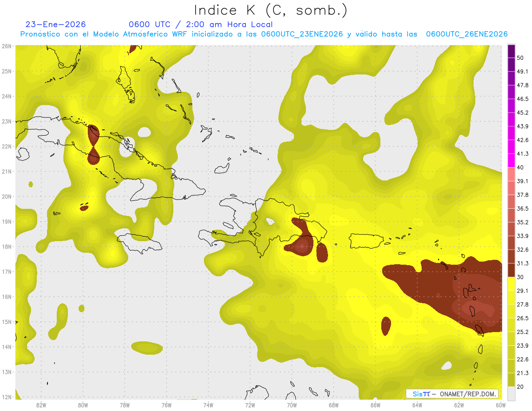The height and width of the screenshot is (411, 532).
Task: Click the 62W longitude label
Action: [x=459, y=405]
